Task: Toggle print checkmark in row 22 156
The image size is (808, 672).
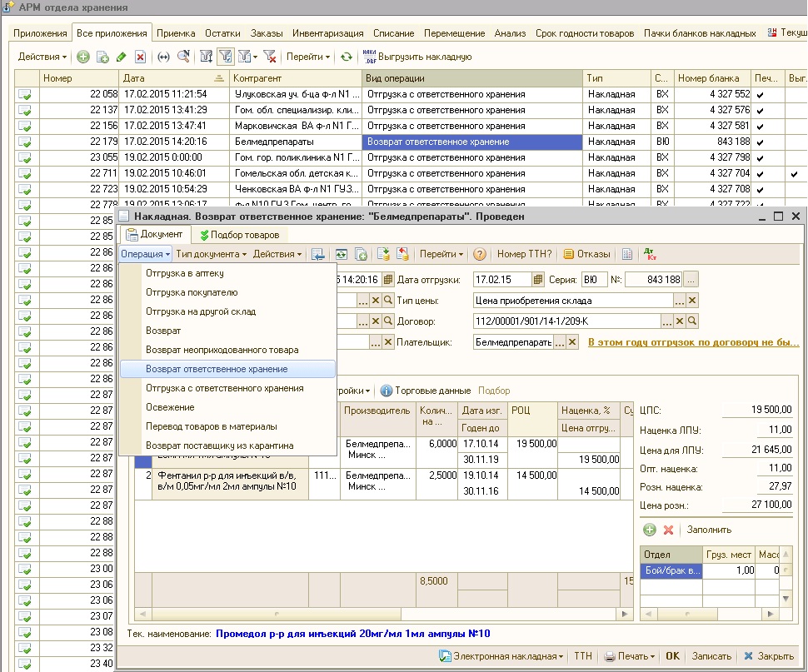Action: coord(760,126)
